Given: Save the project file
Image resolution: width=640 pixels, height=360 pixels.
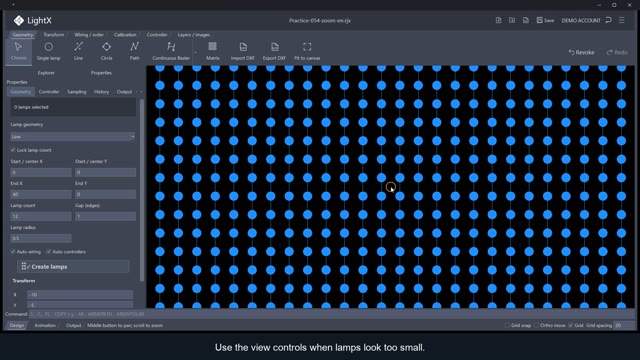Looking at the screenshot, I should pyautogui.click(x=545, y=20).
